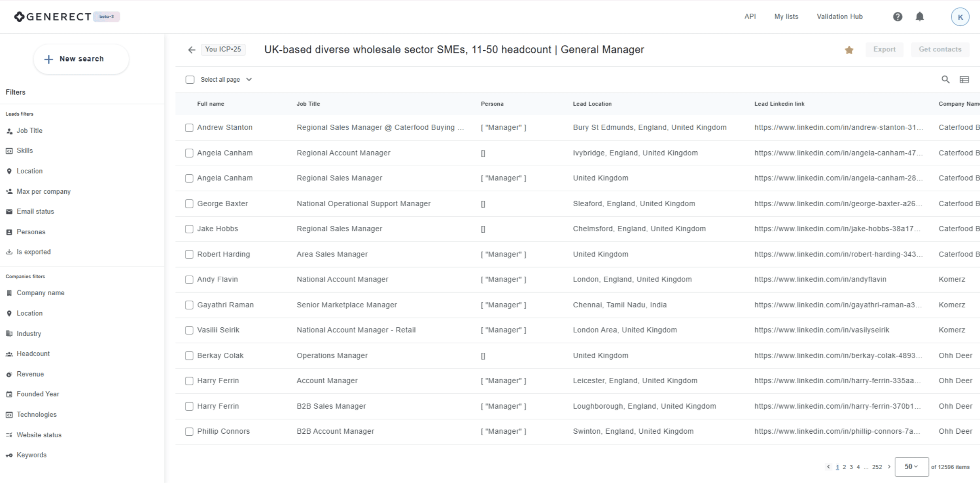Open the My lists menu

click(x=786, y=17)
